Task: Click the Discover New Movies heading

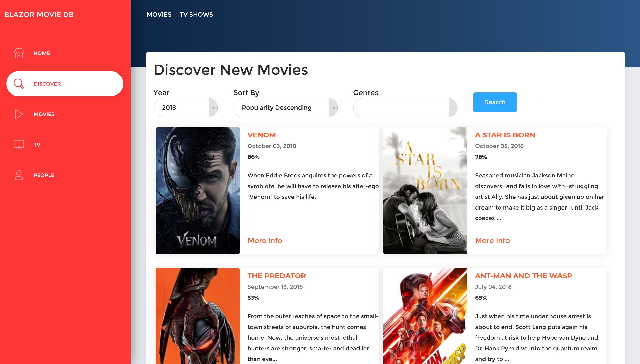Action: pyautogui.click(x=231, y=70)
